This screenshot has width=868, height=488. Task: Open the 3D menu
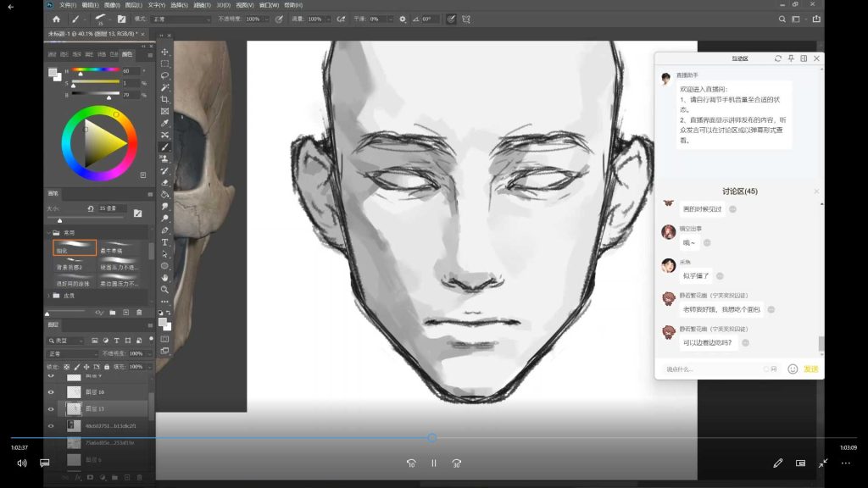point(223,5)
